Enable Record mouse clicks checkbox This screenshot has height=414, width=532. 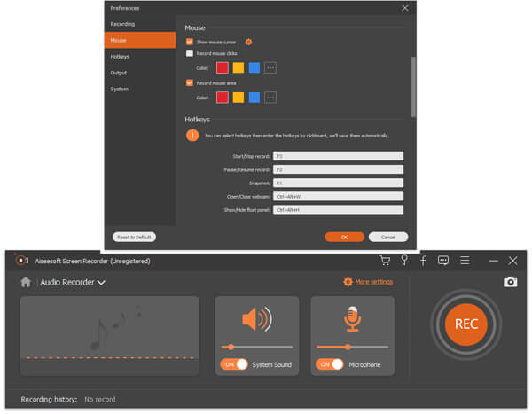[x=190, y=53]
